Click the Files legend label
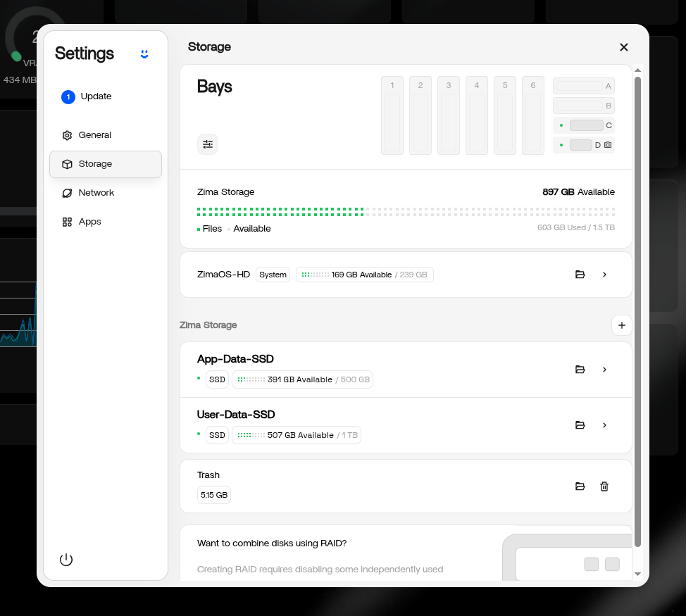This screenshot has height=616, width=686. coord(212,229)
